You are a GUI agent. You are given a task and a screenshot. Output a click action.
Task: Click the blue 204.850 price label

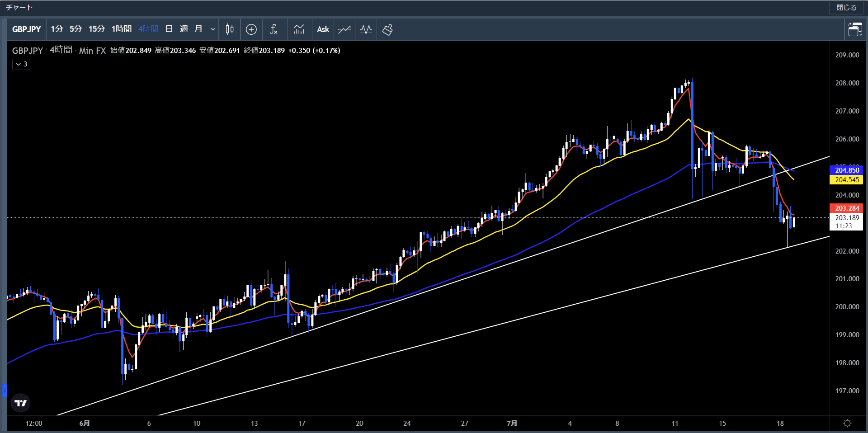click(x=847, y=170)
